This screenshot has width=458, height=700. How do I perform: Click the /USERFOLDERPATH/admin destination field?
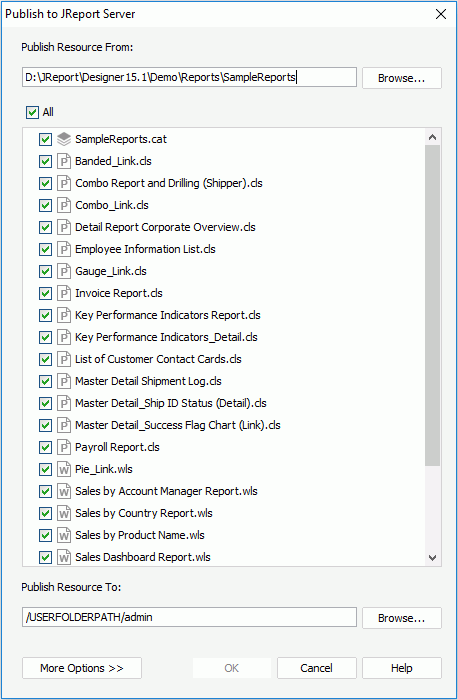[x=189, y=617]
